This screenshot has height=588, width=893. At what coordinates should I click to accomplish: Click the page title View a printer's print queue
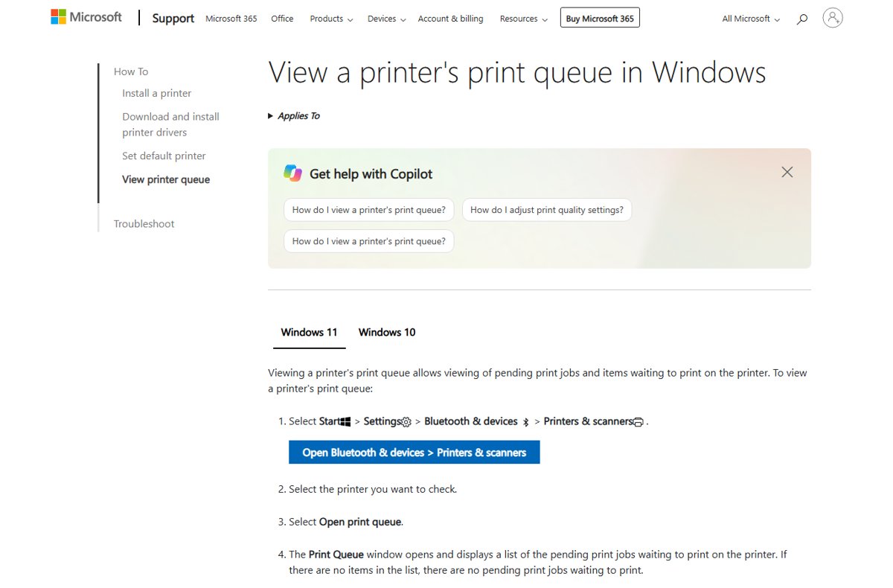tap(517, 73)
